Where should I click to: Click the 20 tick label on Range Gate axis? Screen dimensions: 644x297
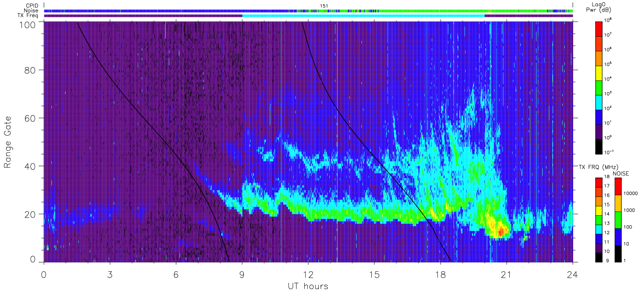tap(30, 213)
